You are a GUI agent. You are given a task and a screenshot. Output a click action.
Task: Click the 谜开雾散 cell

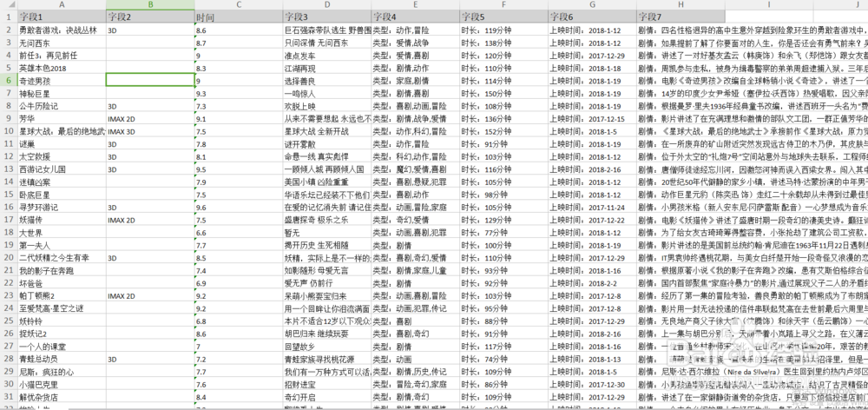click(327, 144)
